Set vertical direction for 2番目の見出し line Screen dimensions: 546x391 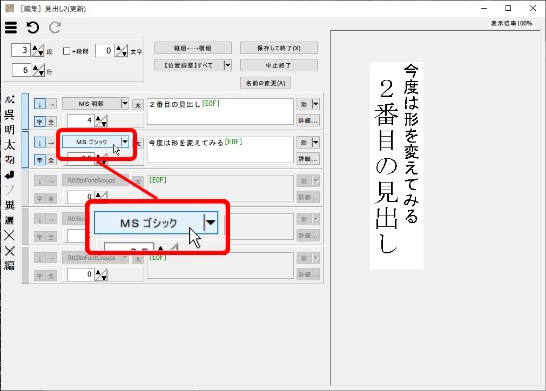point(40,104)
